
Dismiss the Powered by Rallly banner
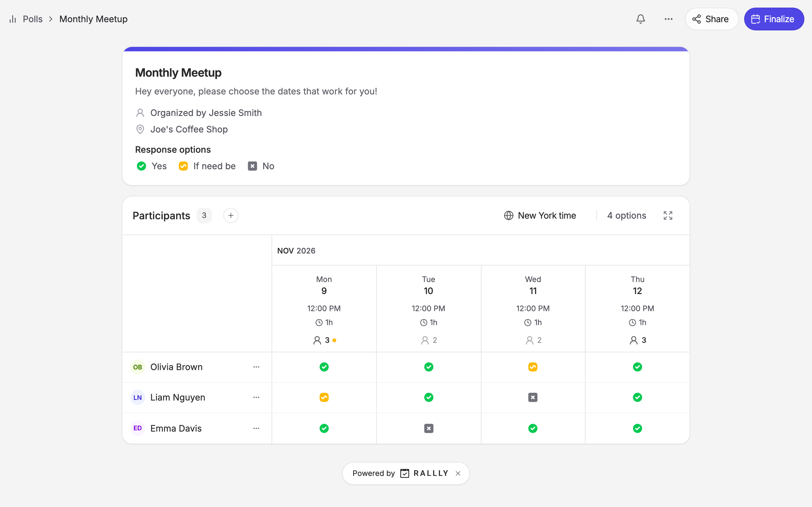pos(458,473)
